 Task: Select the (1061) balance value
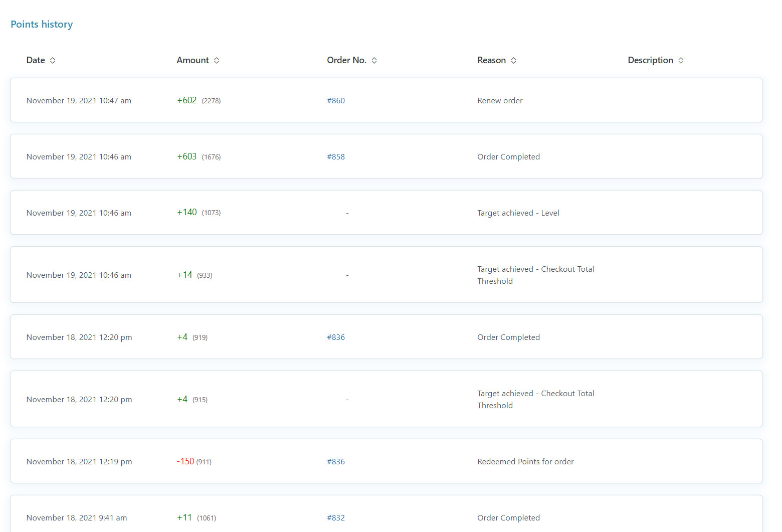[x=207, y=518]
